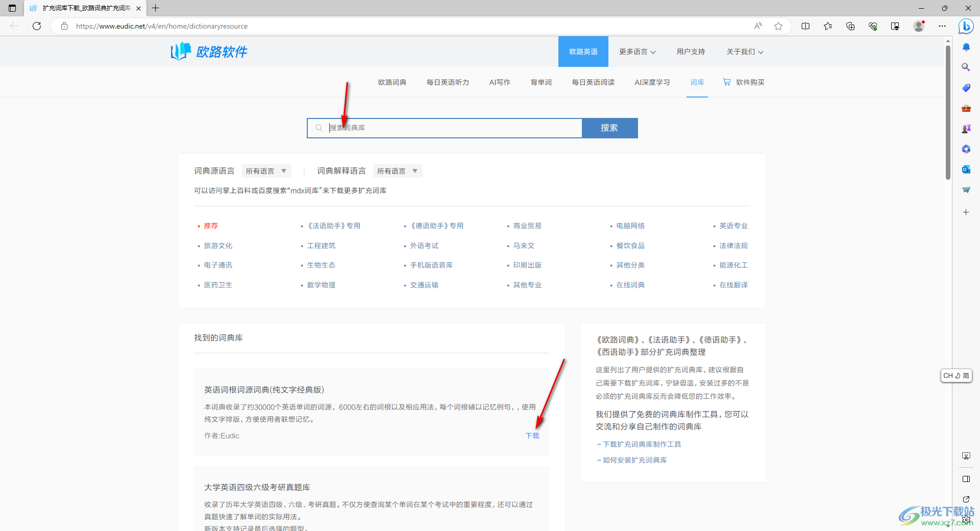Click the sidebar notifications bell icon
The width and height of the screenshot is (980, 531).
click(966, 47)
